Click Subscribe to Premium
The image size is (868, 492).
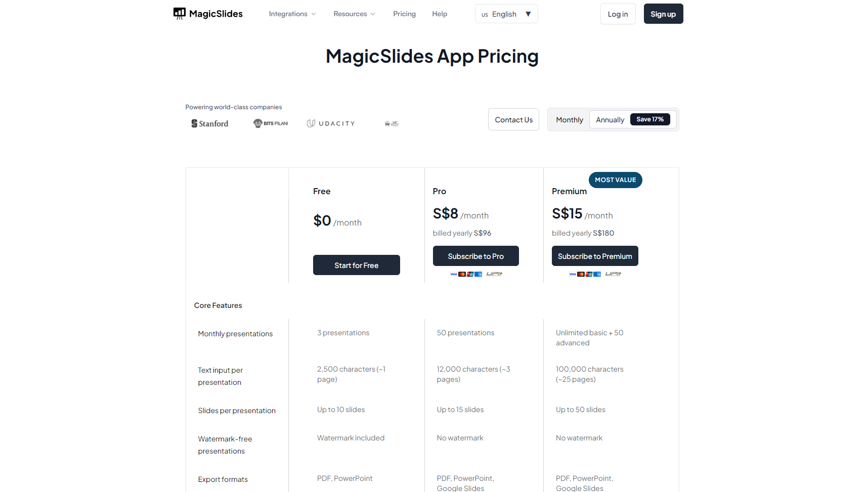point(594,256)
